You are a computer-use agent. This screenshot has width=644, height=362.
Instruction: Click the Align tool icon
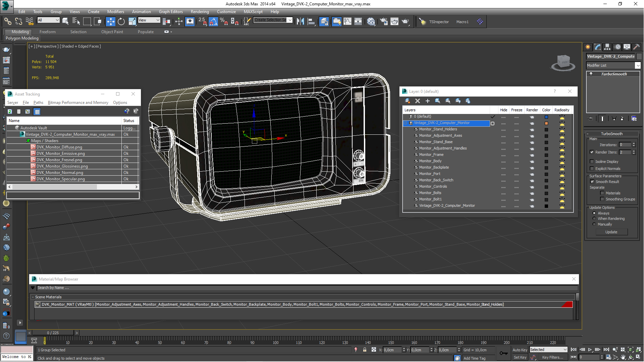click(x=311, y=21)
